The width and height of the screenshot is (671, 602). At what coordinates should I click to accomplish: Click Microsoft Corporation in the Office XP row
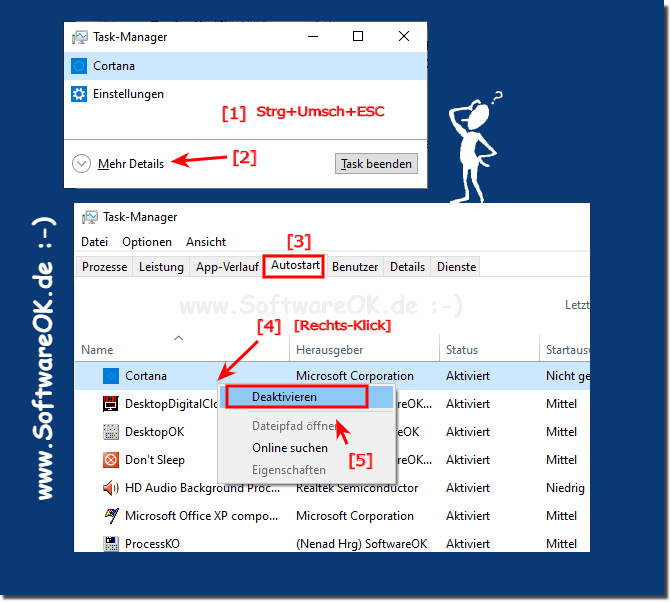coord(355,516)
